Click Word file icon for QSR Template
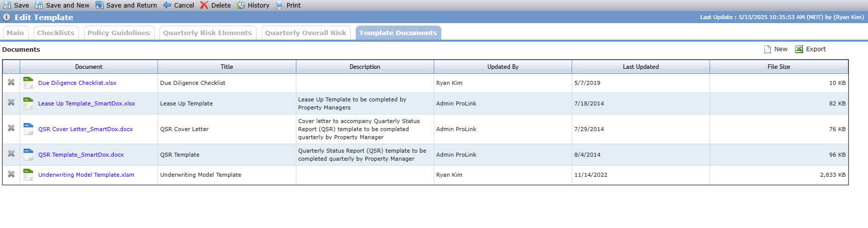The width and height of the screenshot is (868, 228). (x=28, y=155)
